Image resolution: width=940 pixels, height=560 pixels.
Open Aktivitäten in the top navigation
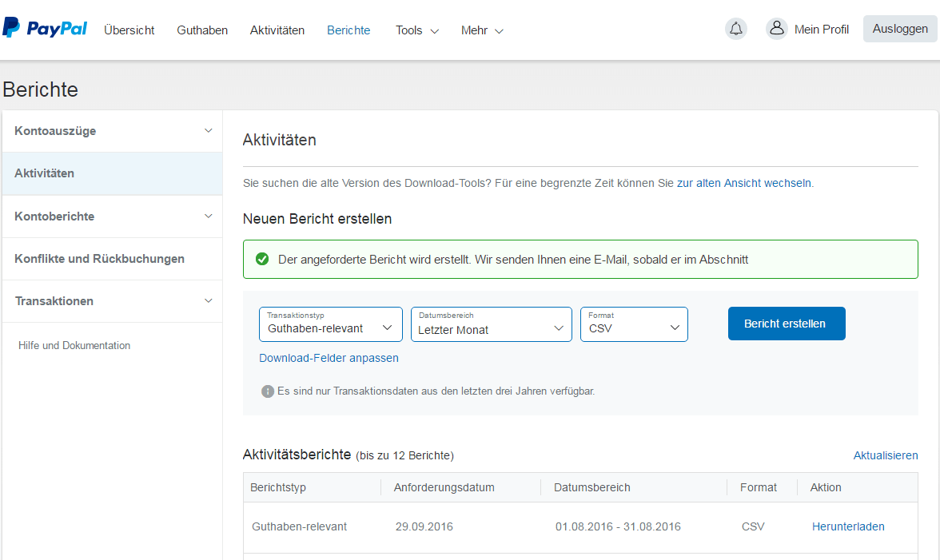pos(277,30)
